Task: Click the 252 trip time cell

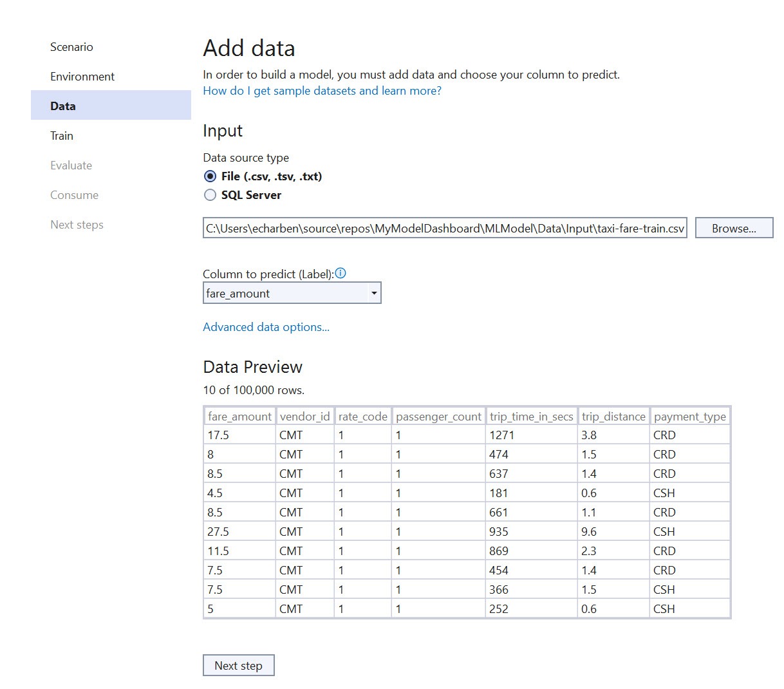Action: (x=531, y=609)
